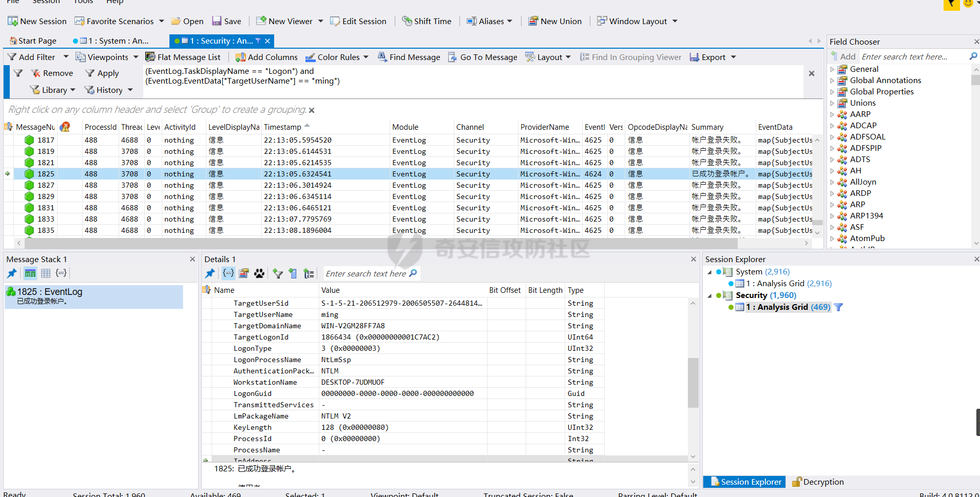
Task: Select message row 1835
Action: 408,230
